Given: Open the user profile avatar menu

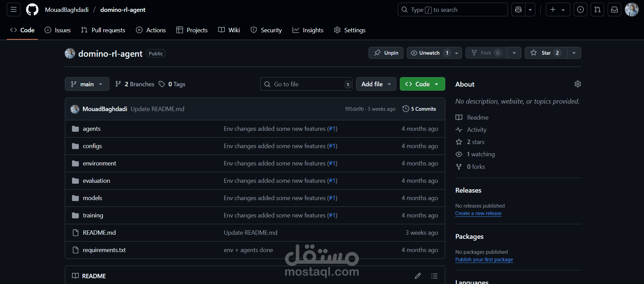Looking at the screenshot, I should pyautogui.click(x=632, y=10).
